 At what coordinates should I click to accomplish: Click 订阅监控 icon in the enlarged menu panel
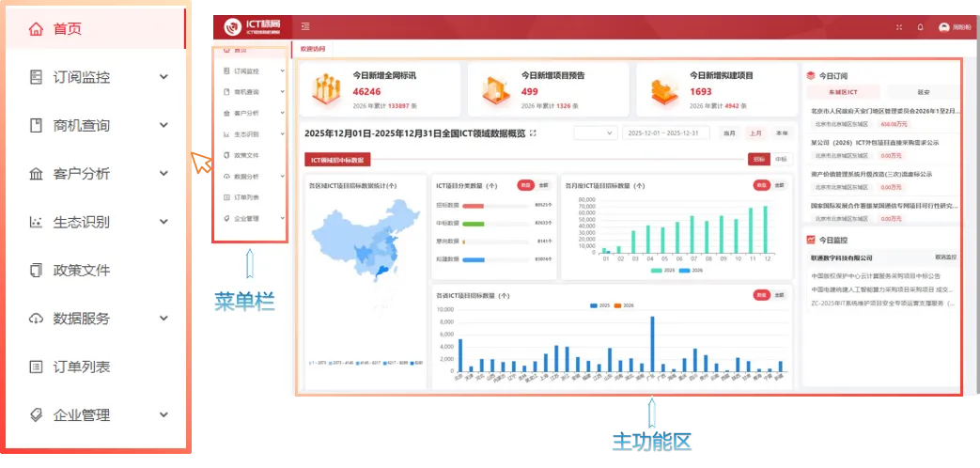(x=37, y=77)
